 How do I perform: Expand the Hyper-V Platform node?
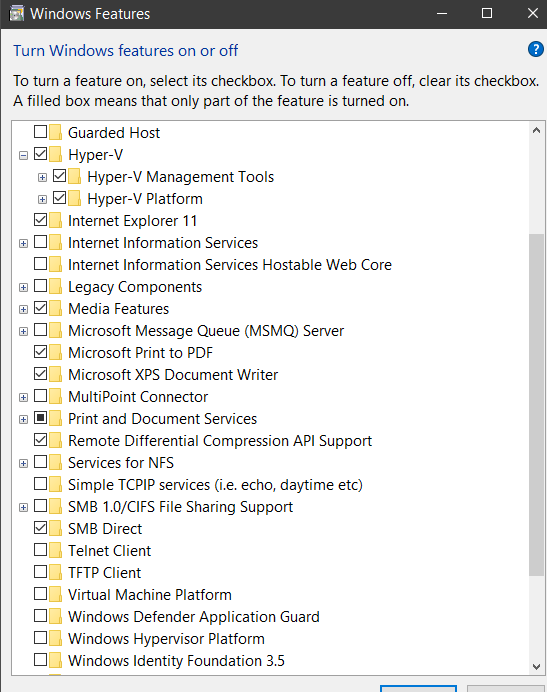[x=42, y=199]
